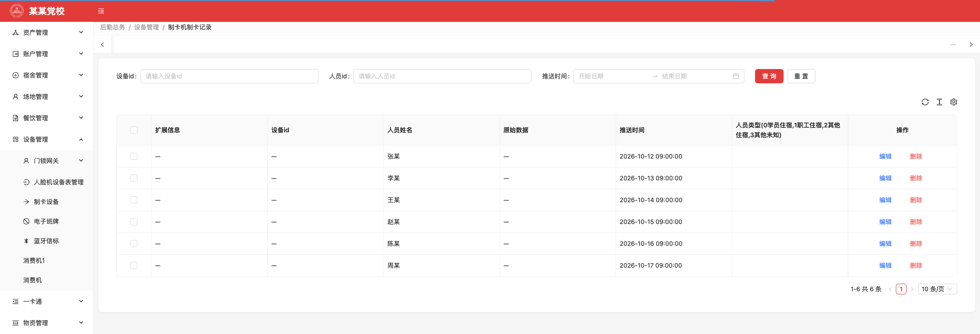Expand the 场地管理 menu chevron
The image size is (980, 334).
[81, 96]
